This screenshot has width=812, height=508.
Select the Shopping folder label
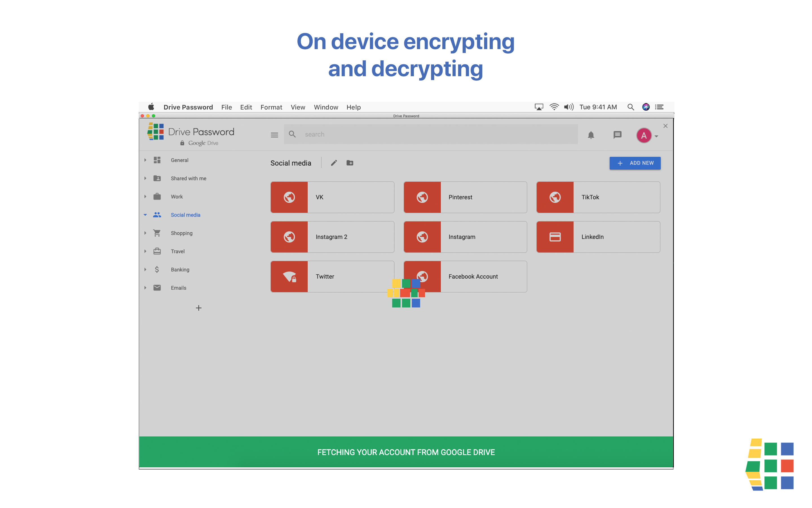[x=182, y=233]
